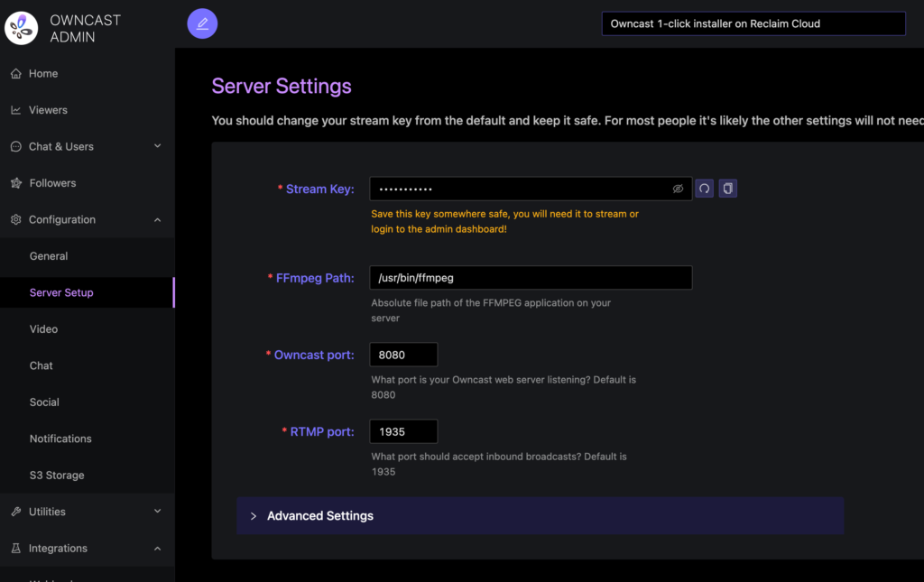Click the purple pencil edit button
This screenshot has width=924, height=582.
pos(202,23)
